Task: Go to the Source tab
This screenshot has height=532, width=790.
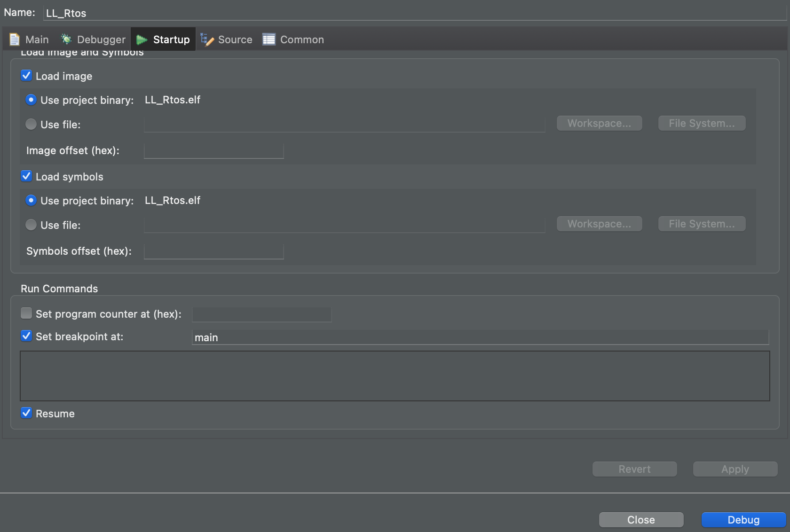Action: (x=227, y=39)
